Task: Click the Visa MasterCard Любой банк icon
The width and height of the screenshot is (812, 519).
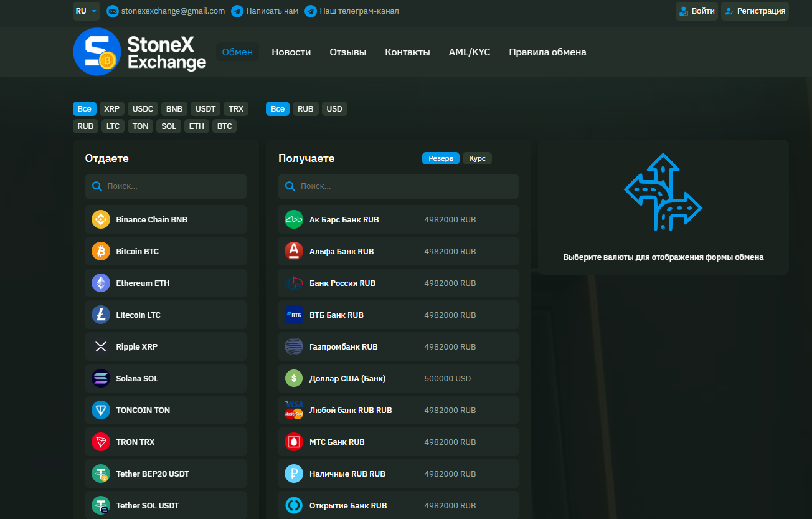Action: click(294, 410)
